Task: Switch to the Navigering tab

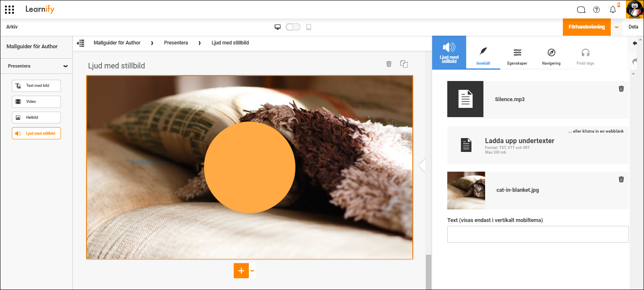Action: [551, 56]
